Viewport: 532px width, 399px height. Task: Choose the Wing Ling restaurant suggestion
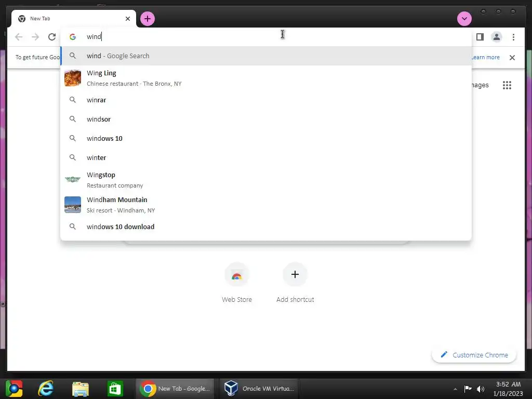266,78
